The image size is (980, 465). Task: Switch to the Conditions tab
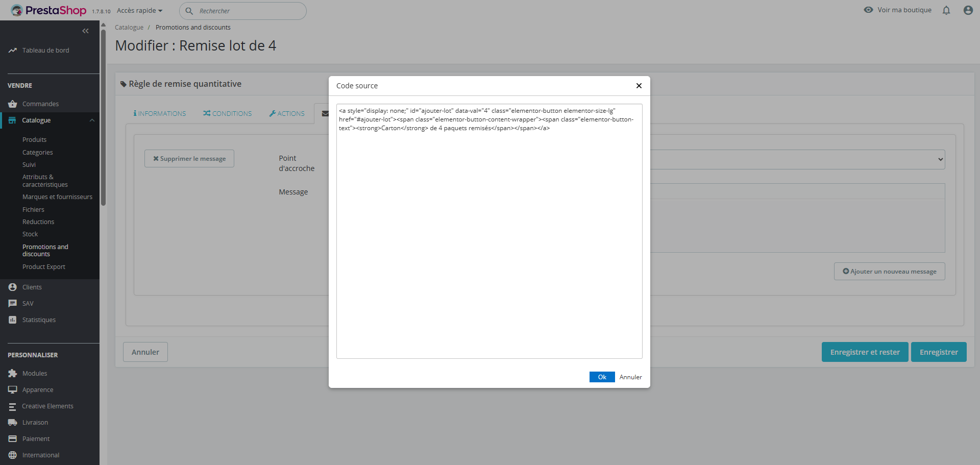[x=227, y=114]
